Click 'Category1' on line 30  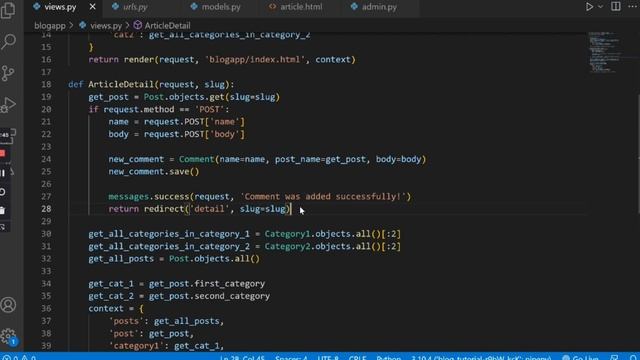[x=287, y=234]
